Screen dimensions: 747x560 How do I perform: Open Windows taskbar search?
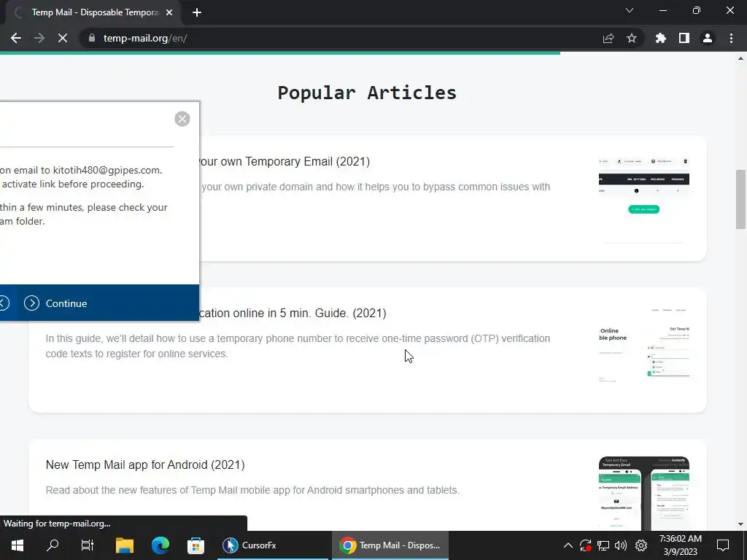(53, 545)
